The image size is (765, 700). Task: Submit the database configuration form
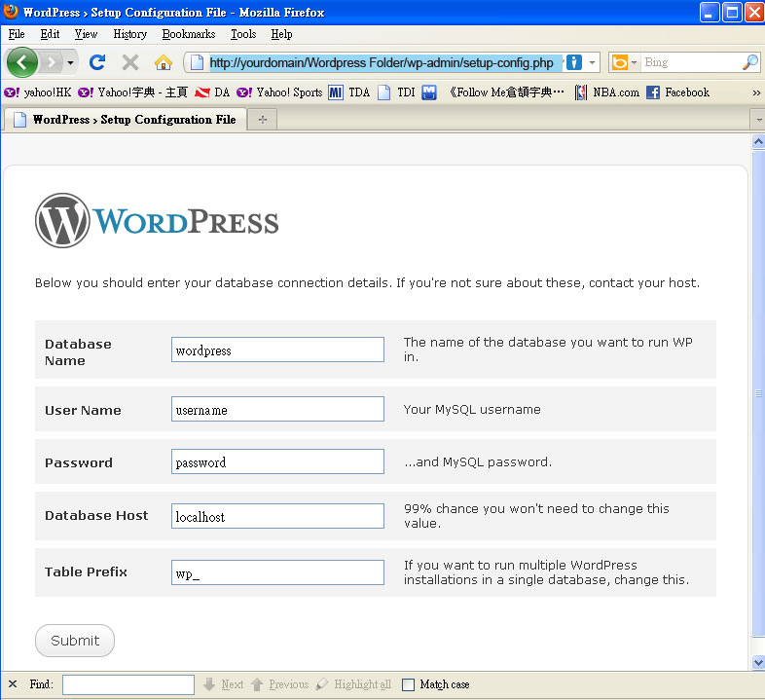click(75, 641)
